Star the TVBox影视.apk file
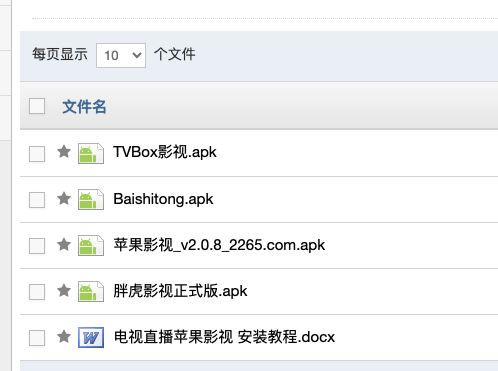 tap(64, 152)
